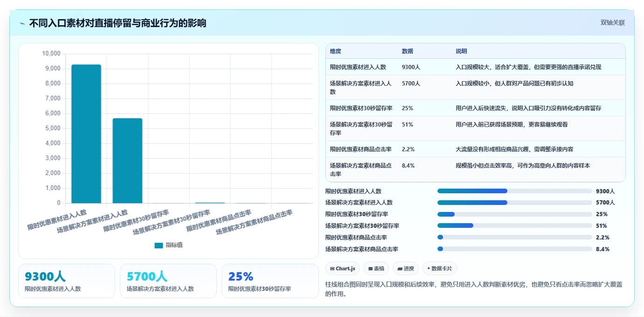The height and width of the screenshot is (317, 644).
Task: Click the dashboard title 不同入口素材对直播停留与商业行为的影响
Action: (118, 23)
